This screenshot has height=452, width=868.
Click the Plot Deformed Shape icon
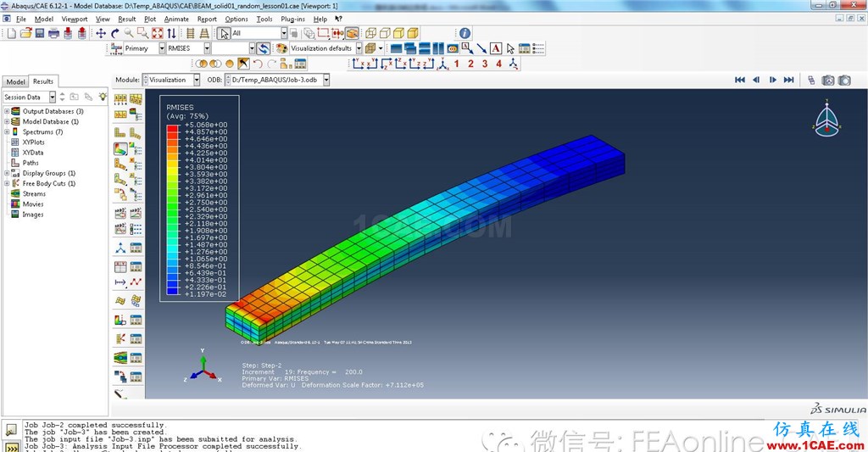[135, 132]
